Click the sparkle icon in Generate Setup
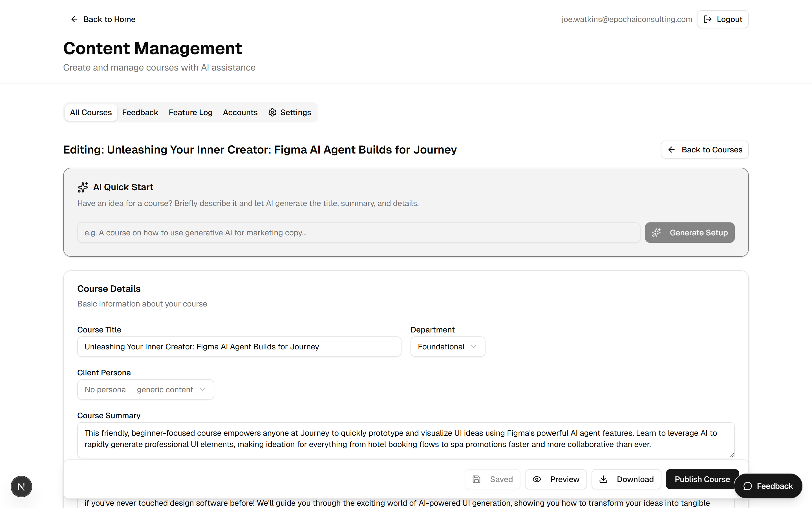 656,233
